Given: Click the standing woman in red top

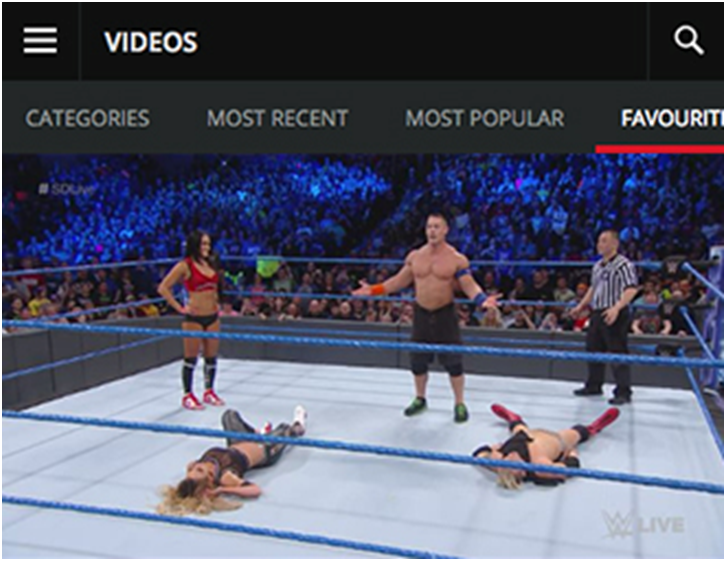Looking at the screenshot, I should click(x=194, y=320).
